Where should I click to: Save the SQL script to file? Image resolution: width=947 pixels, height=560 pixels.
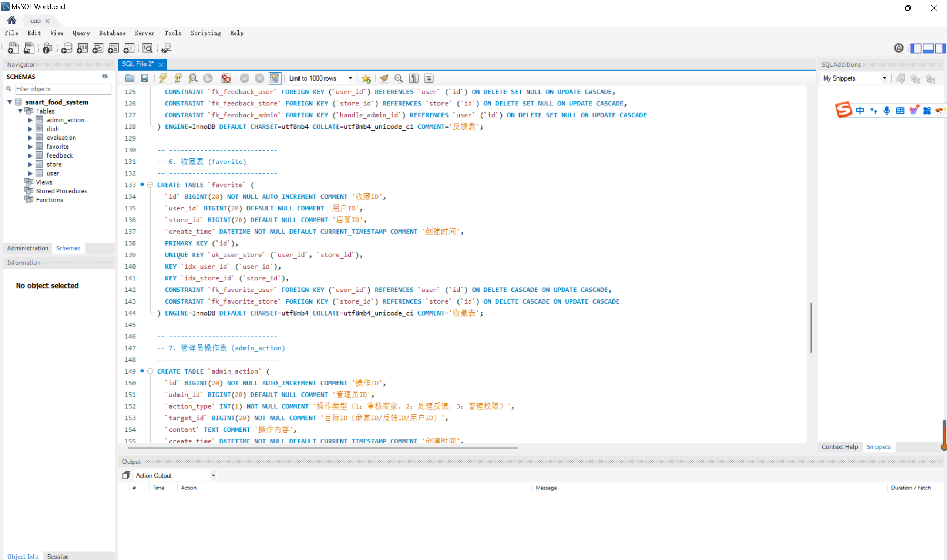click(x=145, y=78)
